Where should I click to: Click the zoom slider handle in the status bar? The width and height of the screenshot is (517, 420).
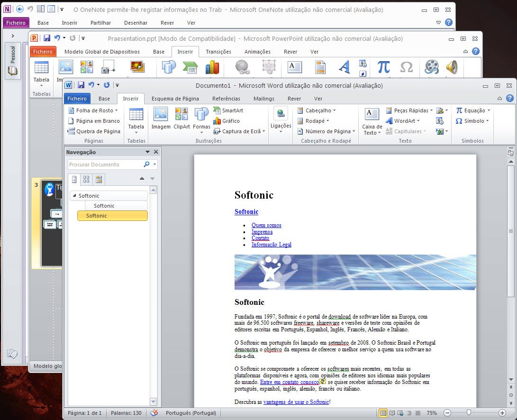[x=469, y=413]
